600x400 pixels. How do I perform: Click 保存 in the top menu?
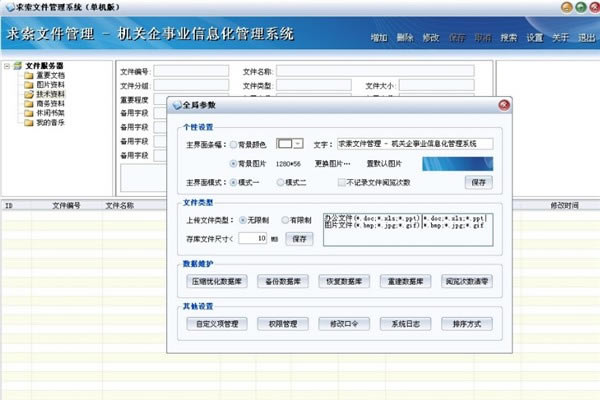pyautogui.click(x=457, y=38)
